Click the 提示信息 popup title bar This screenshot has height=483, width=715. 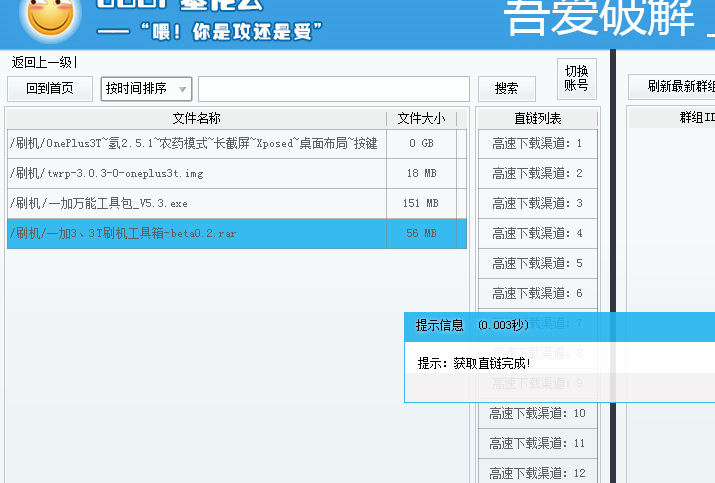(560, 327)
